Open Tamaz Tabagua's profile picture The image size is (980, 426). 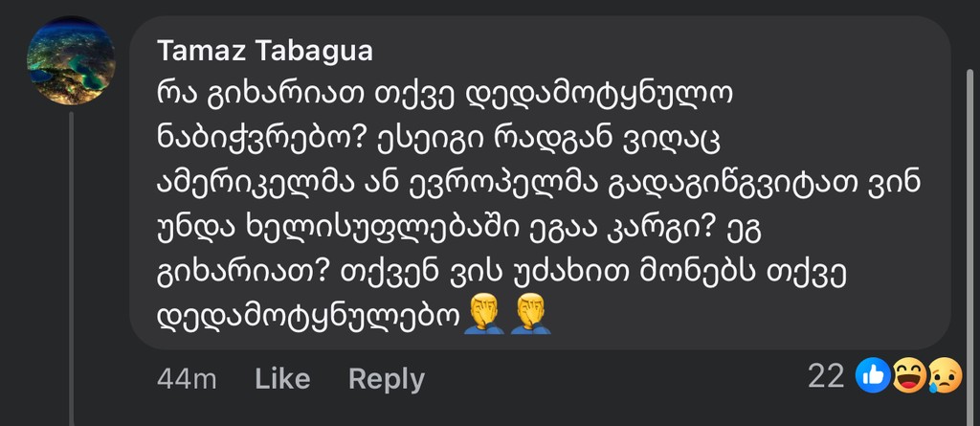(71, 59)
